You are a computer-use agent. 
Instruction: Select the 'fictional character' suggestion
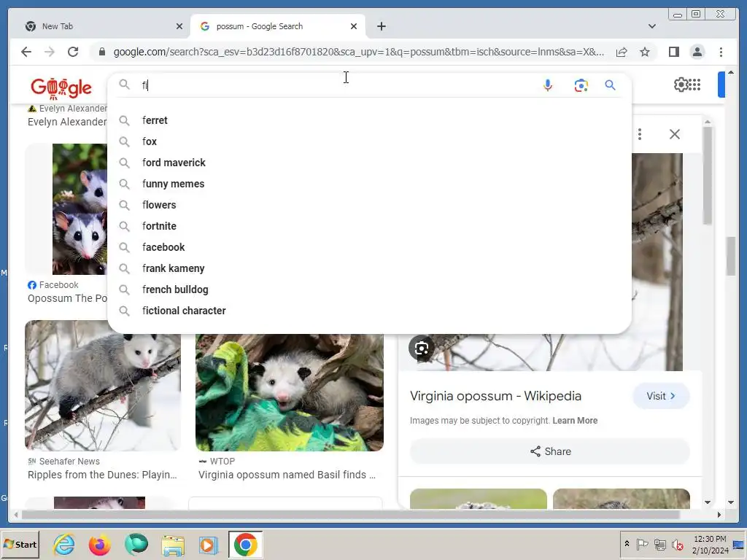(369, 311)
